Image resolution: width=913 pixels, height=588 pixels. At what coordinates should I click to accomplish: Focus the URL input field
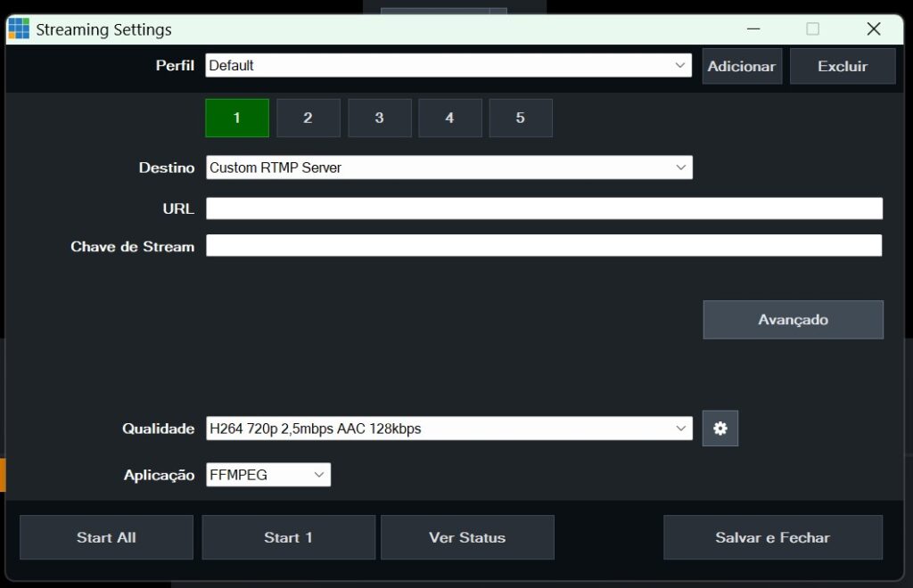pos(544,208)
